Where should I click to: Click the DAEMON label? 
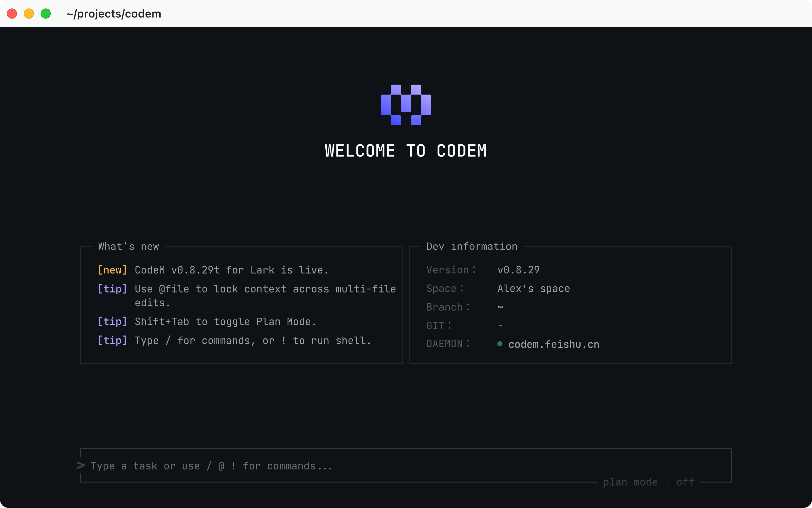click(x=448, y=344)
